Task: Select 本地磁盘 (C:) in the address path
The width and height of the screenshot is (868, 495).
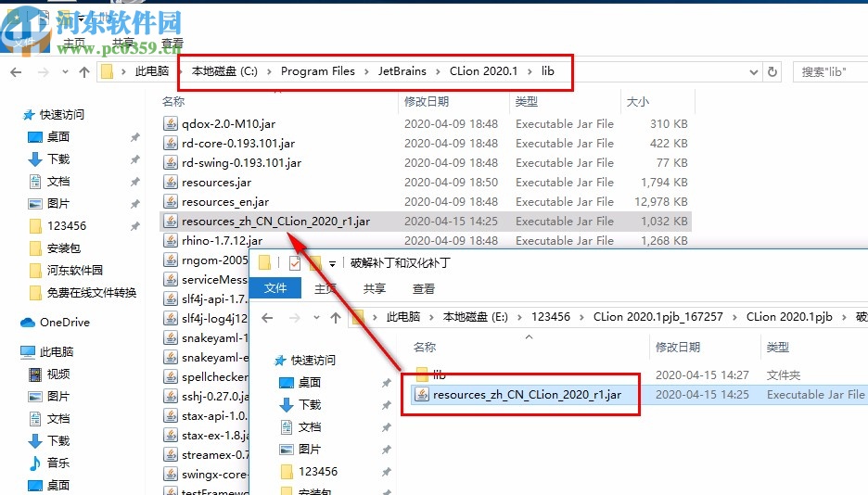Action: coord(224,71)
